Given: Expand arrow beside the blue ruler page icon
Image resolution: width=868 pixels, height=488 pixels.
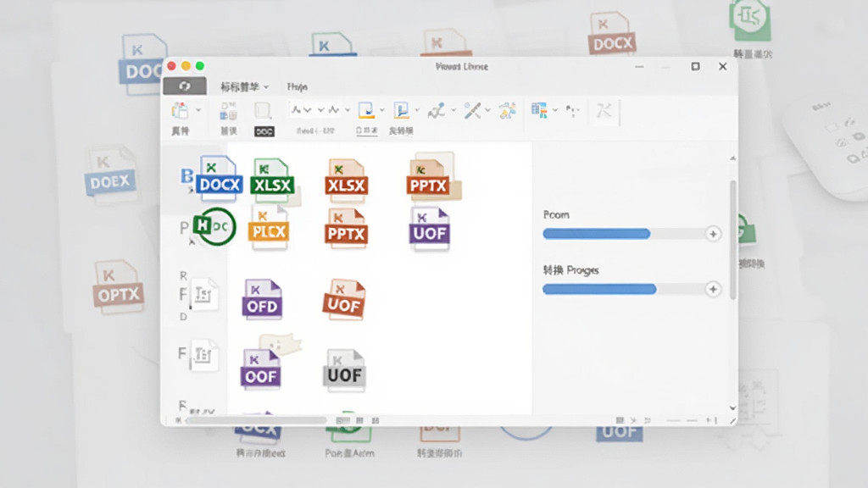Looking at the screenshot, I should (x=417, y=110).
